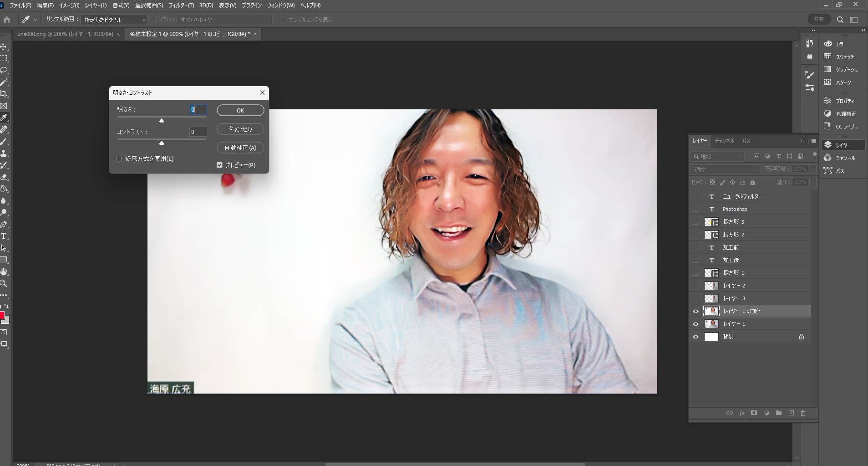Select the Eraser tool

[x=4, y=177]
